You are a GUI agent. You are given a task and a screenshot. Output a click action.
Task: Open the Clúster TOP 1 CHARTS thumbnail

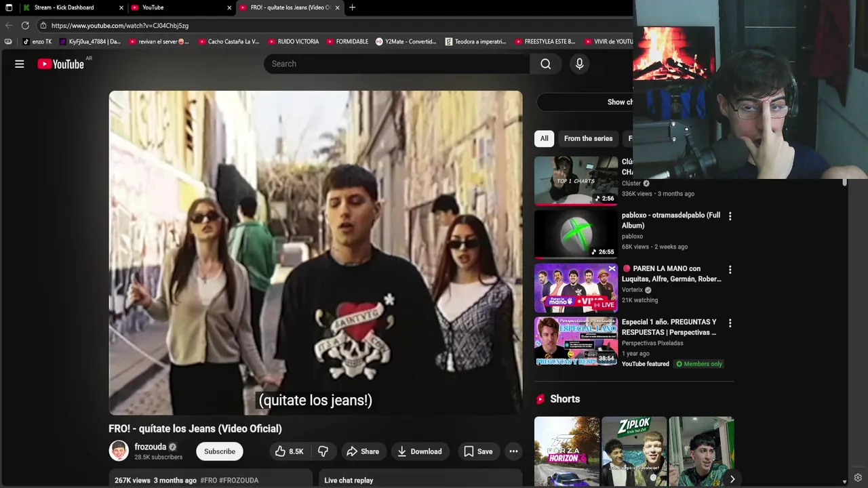click(x=576, y=180)
